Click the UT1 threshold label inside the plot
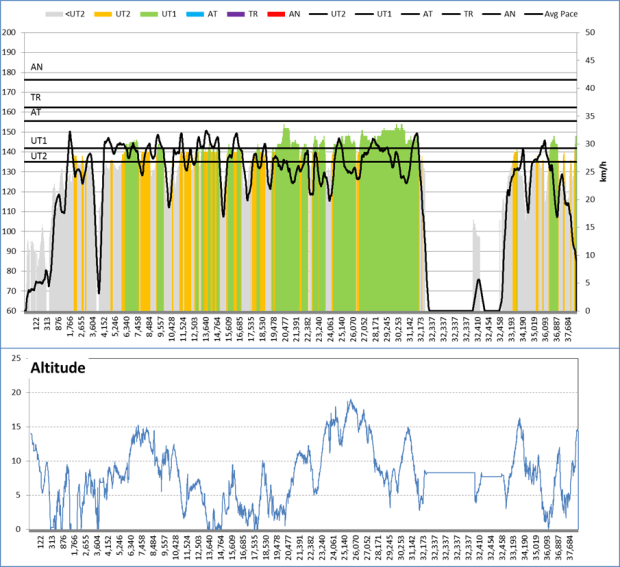 click(39, 141)
